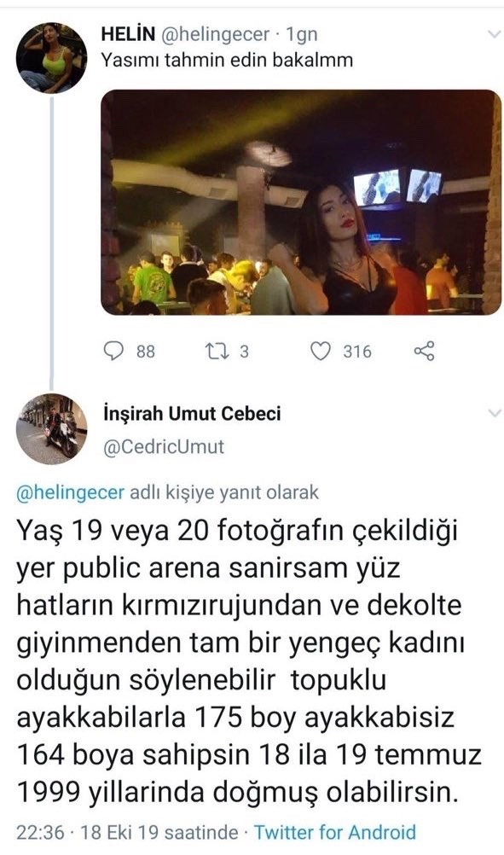Screen dimensions: 504x855
Task: Open the @CedricUmut handle
Action: click(x=164, y=446)
